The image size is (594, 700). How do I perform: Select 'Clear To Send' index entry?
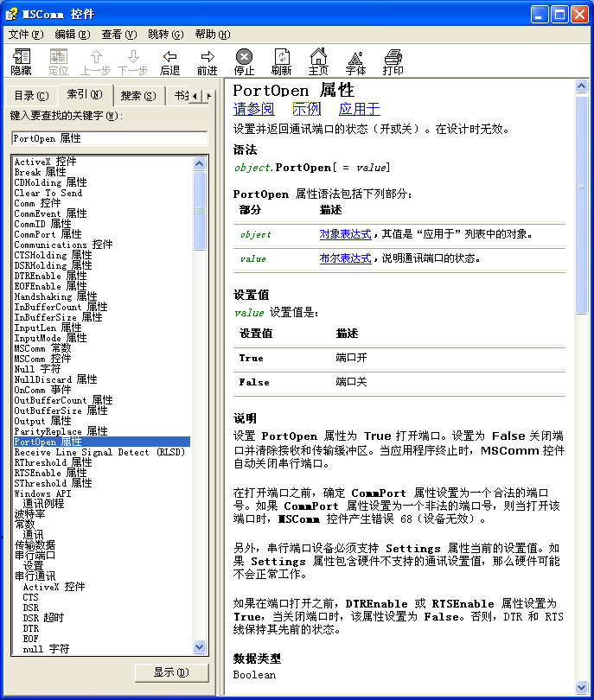48,193
